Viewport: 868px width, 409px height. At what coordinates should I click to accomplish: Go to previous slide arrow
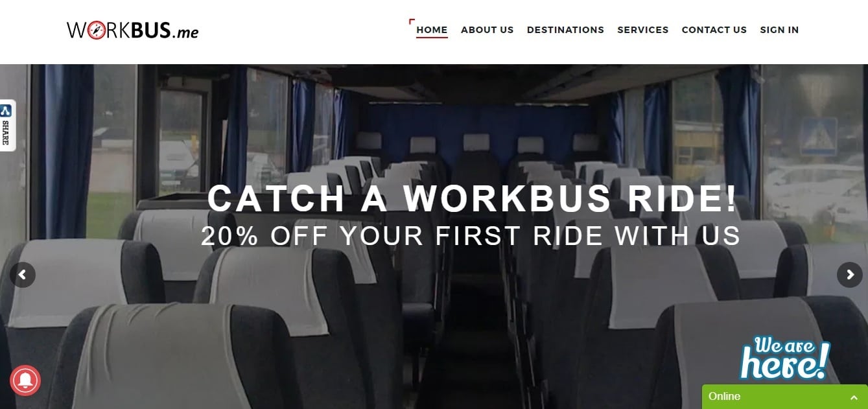[x=23, y=275]
